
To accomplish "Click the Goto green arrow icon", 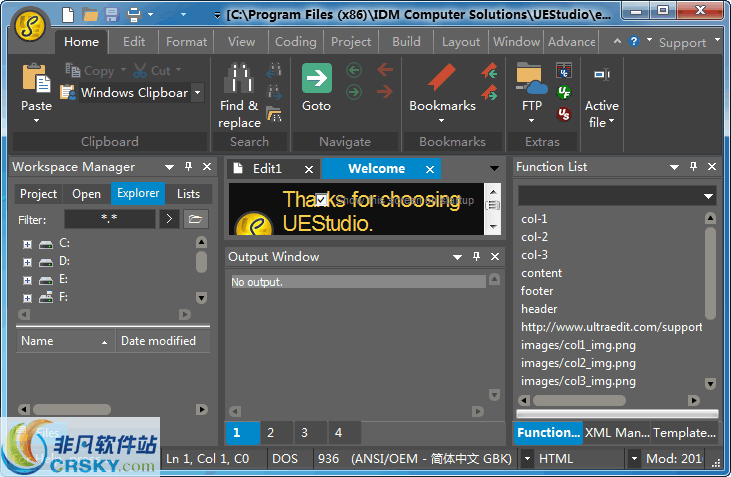I will (317, 78).
